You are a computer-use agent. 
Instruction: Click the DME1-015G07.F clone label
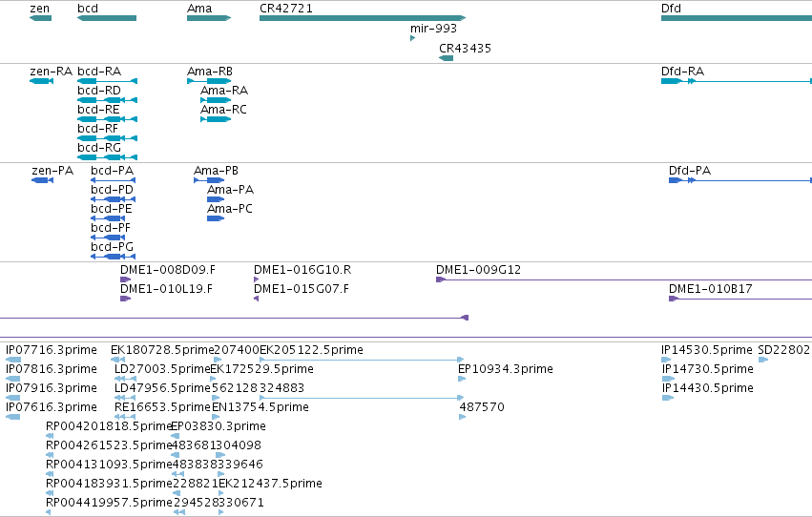tap(302, 289)
